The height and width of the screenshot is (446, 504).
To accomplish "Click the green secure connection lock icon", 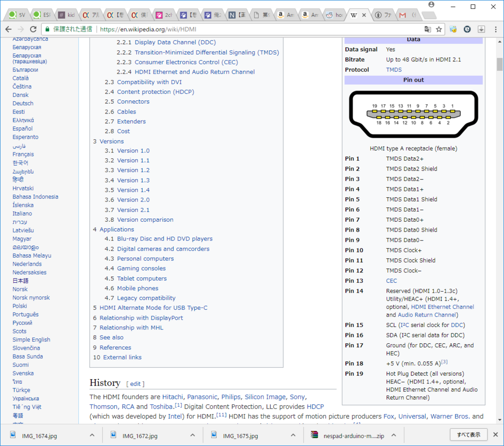I will (x=47, y=29).
